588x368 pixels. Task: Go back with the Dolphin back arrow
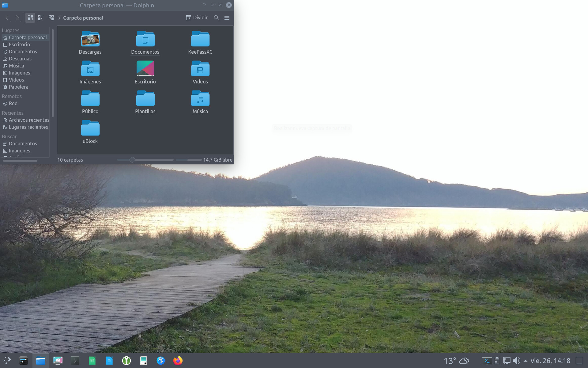tap(7, 18)
